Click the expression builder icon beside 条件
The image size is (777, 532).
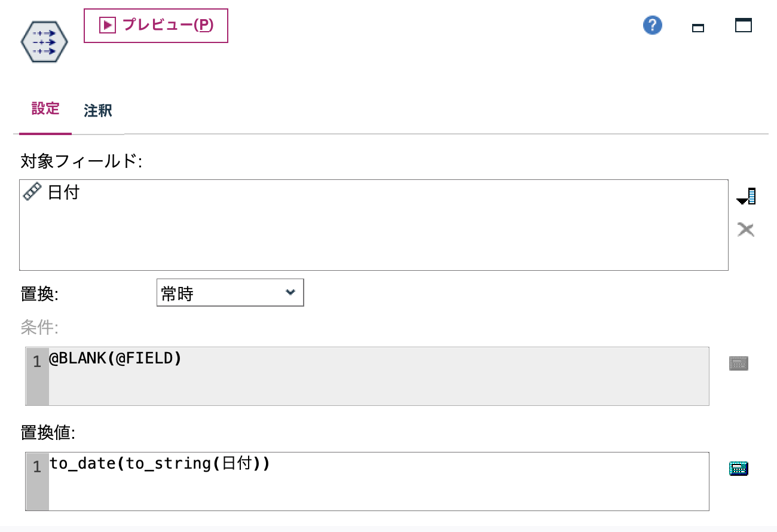click(738, 362)
